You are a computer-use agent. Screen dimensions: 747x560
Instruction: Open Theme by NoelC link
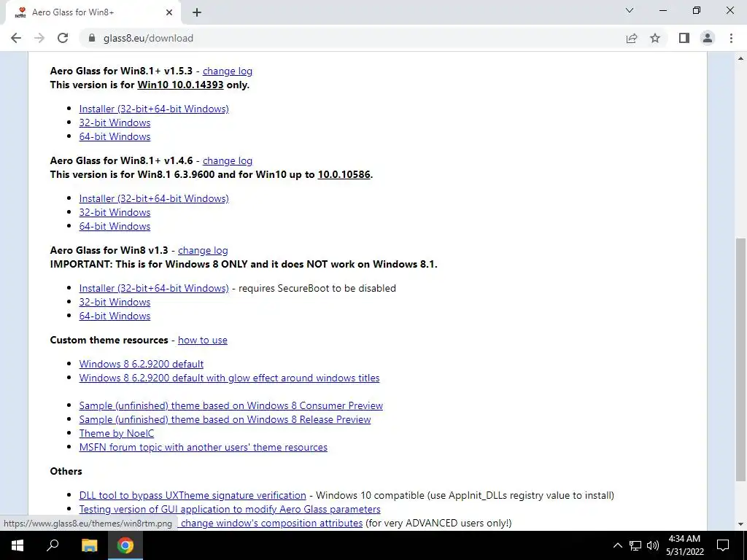(x=117, y=433)
